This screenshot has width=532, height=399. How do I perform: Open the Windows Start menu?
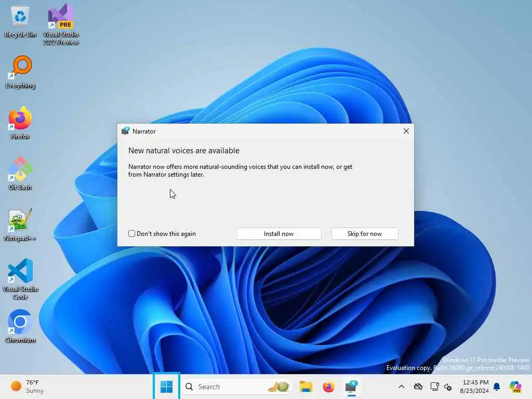pos(166,387)
